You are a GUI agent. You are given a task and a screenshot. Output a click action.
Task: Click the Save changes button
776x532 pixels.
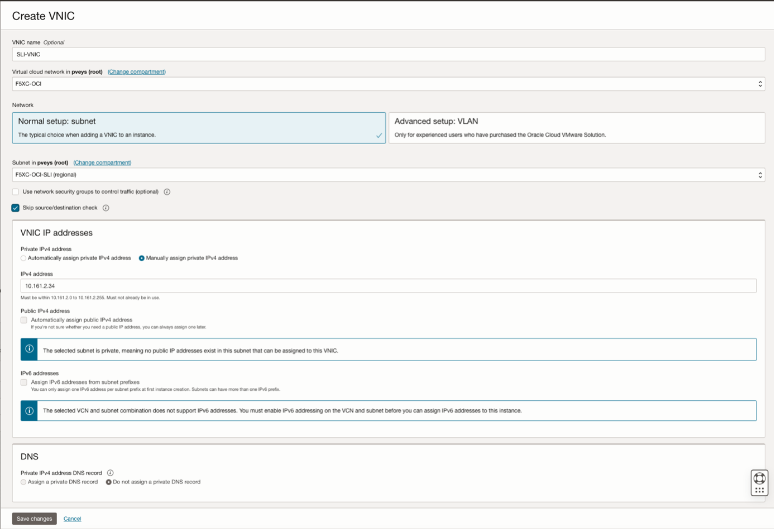[x=33, y=519]
